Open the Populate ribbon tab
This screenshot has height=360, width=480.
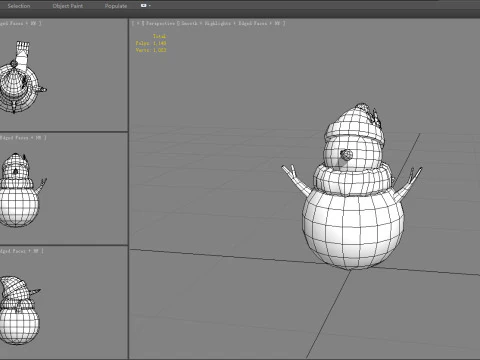coord(116,6)
